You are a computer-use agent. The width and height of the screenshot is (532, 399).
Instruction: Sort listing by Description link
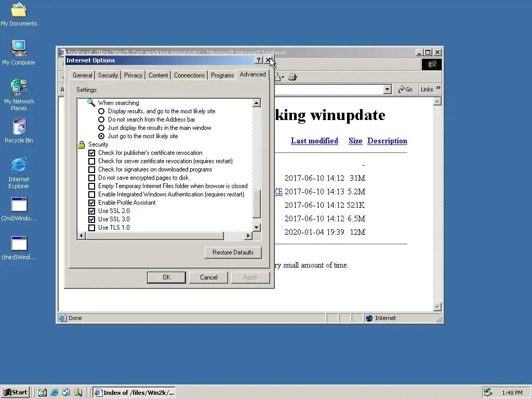point(387,141)
